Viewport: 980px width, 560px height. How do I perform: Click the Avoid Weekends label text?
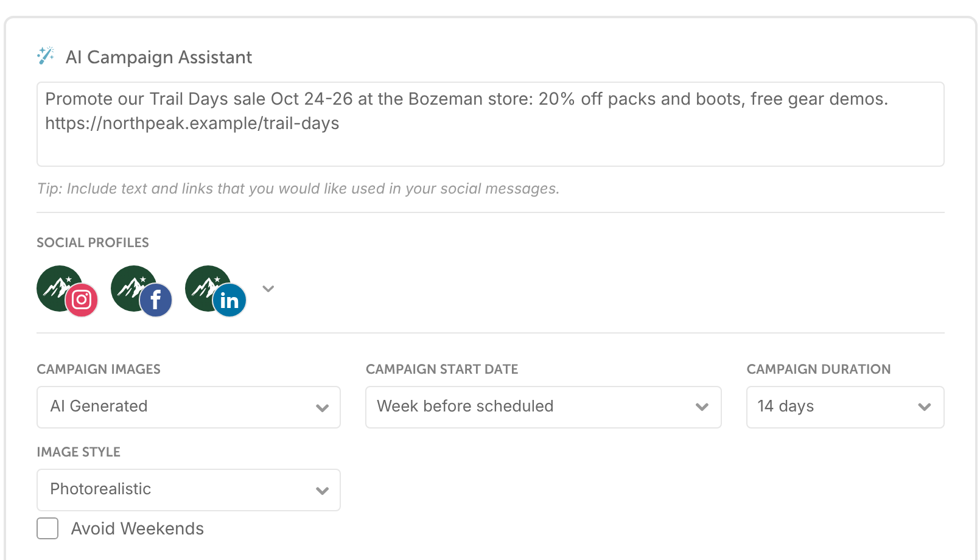pyautogui.click(x=138, y=528)
